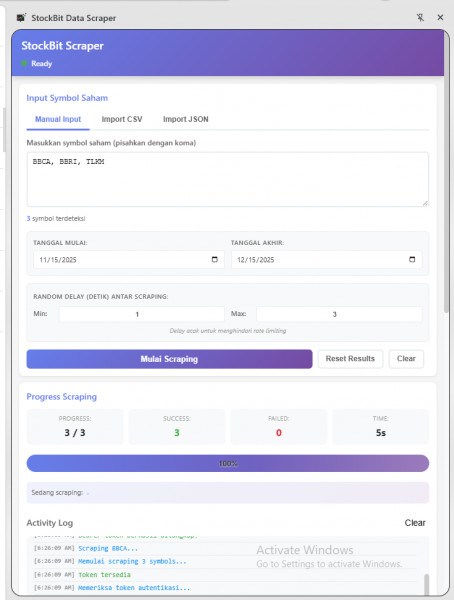Focus the Tanggal Mulai date field
The width and height of the screenshot is (454, 600).
point(129,259)
